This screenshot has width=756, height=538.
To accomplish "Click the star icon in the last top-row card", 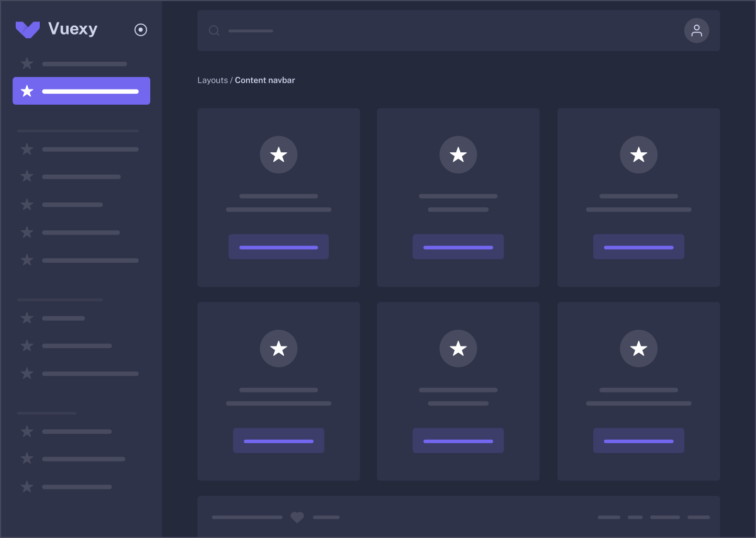I will tap(638, 155).
